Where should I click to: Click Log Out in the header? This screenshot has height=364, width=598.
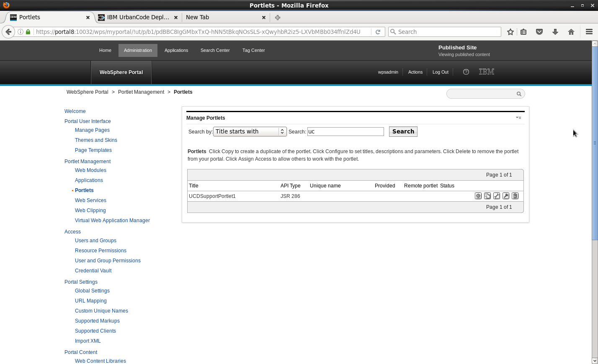pos(440,72)
